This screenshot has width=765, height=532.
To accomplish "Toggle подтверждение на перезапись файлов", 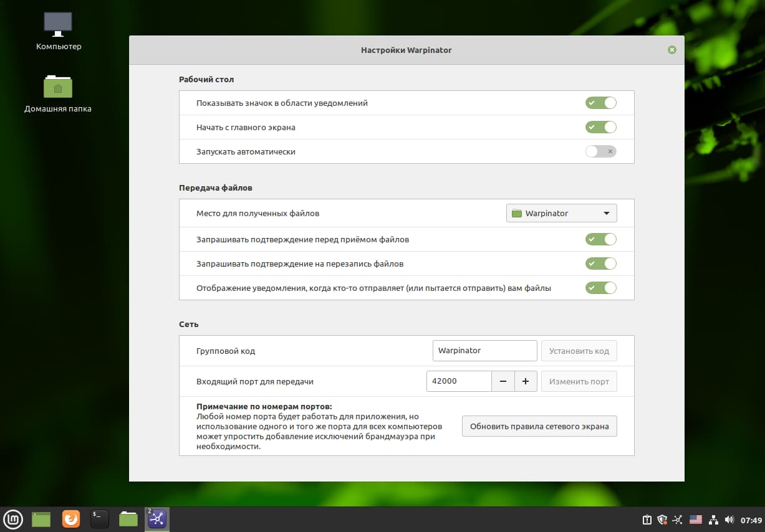I will [600, 264].
